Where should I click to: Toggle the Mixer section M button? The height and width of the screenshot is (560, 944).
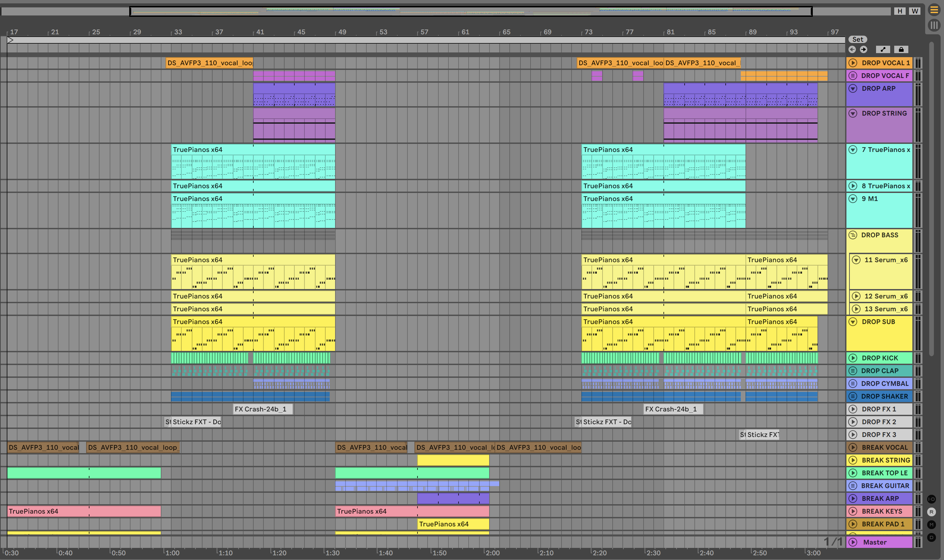click(x=932, y=524)
